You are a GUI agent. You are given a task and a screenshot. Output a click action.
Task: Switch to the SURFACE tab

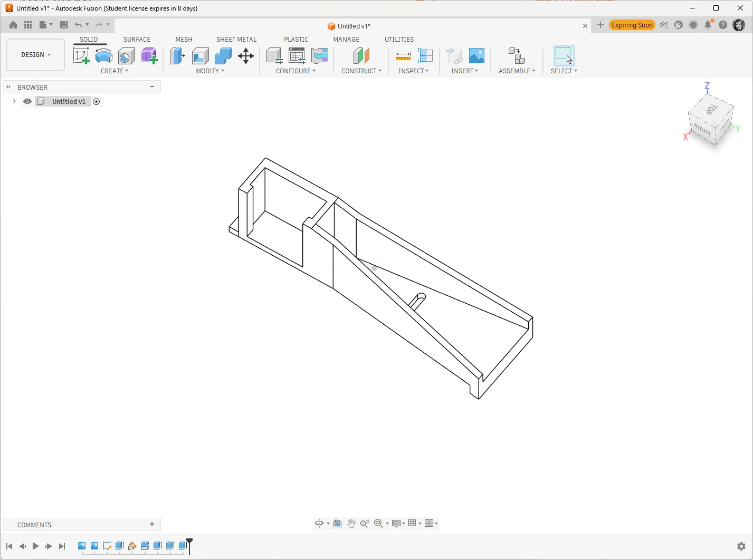[137, 40]
